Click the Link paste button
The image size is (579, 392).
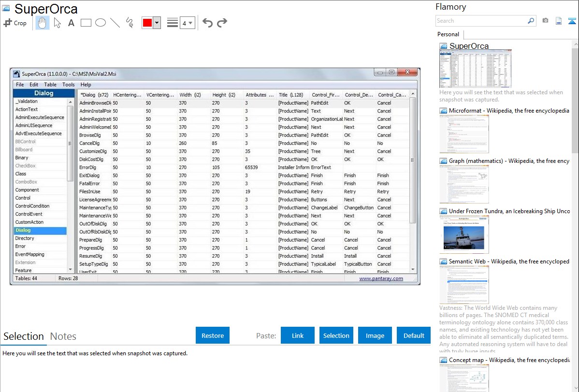point(298,335)
